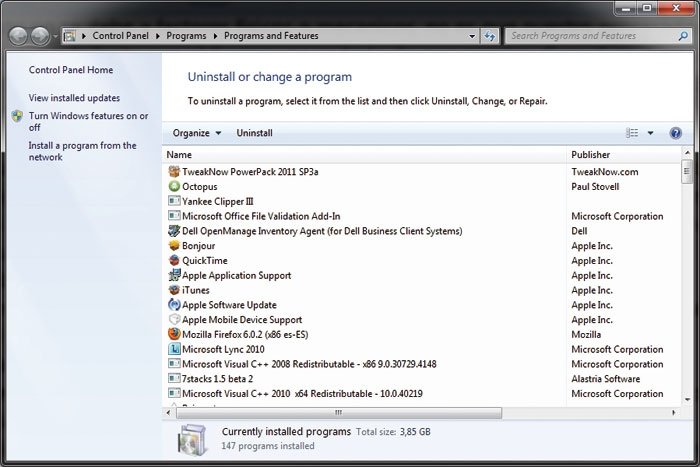Click the Visual C++ 2010 x64 Redistributable icon

174,393
